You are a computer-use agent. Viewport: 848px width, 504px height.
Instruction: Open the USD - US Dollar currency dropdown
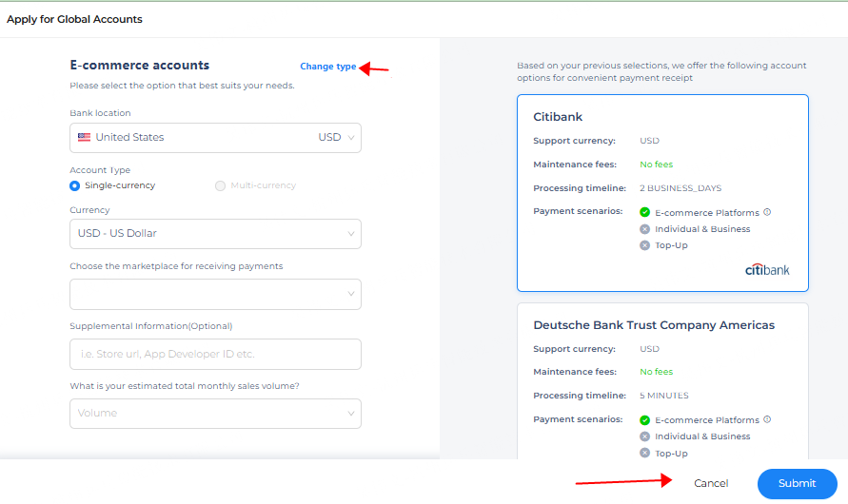[x=215, y=234]
